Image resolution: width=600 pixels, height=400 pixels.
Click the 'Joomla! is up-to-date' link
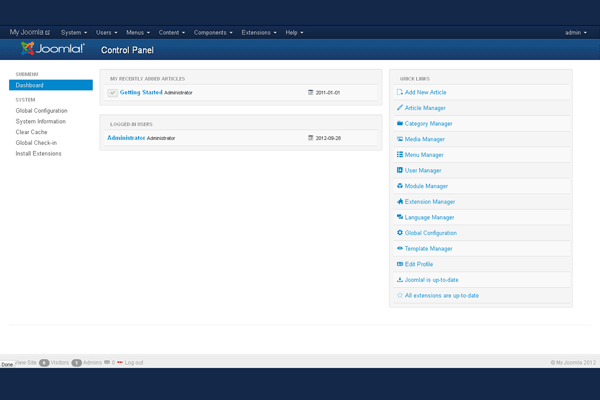point(432,280)
